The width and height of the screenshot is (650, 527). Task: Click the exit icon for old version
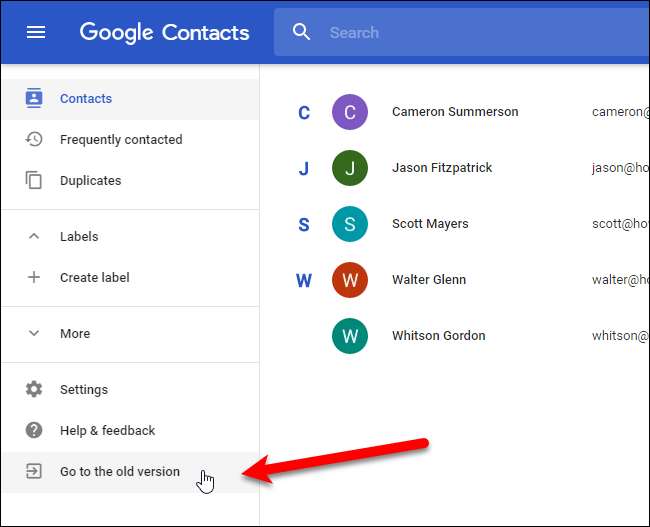click(x=34, y=471)
